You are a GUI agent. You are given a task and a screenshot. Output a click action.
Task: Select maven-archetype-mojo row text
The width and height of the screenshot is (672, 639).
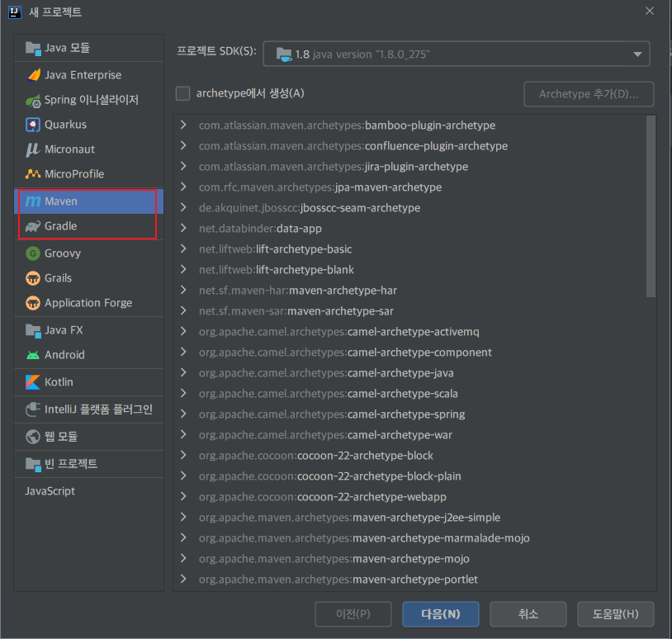coord(334,558)
